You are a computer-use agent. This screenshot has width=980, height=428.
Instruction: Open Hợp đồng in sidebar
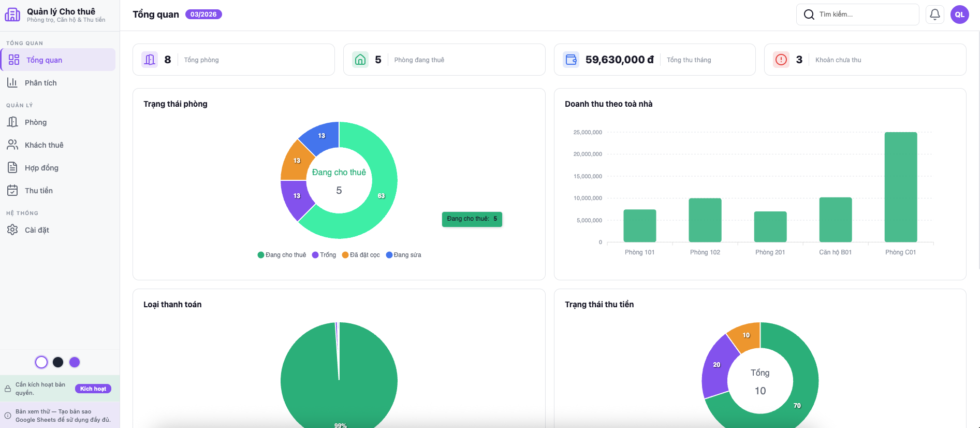click(41, 168)
